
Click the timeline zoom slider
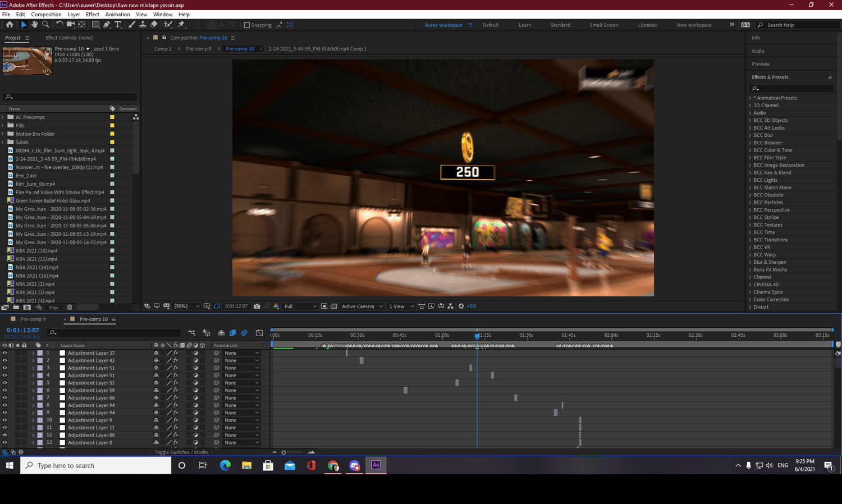(284, 452)
